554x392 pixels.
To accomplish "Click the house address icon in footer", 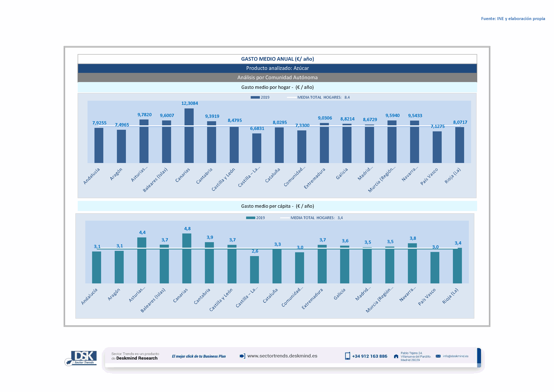I will point(396,356).
